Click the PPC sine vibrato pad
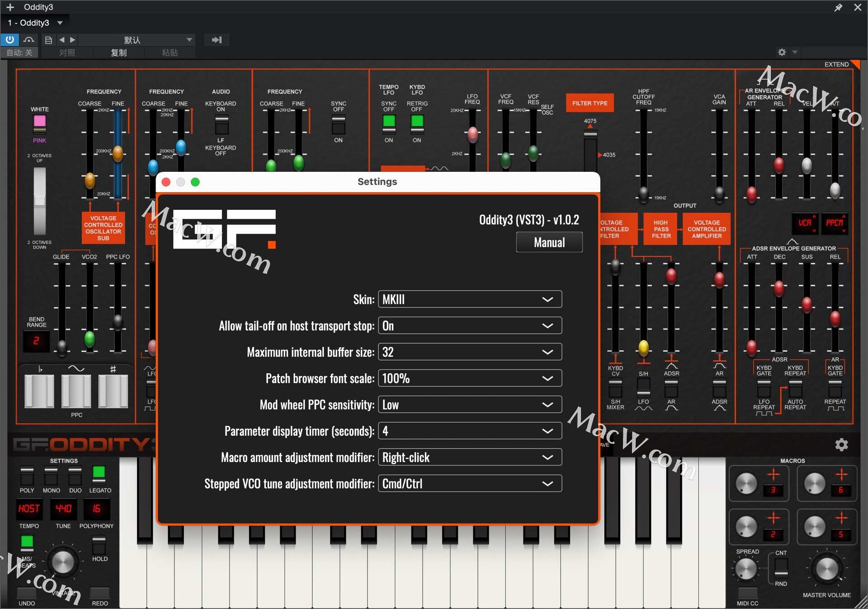This screenshot has width=868, height=609. coord(76,391)
